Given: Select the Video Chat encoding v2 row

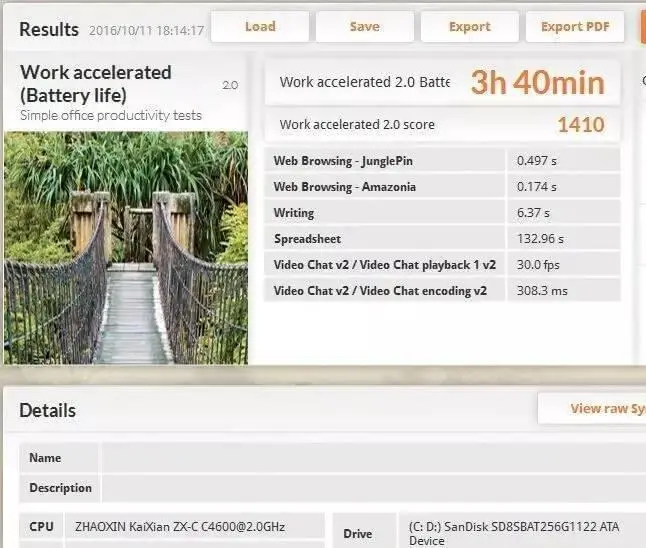Looking at the screenshot, I should (x=442, y=291).
